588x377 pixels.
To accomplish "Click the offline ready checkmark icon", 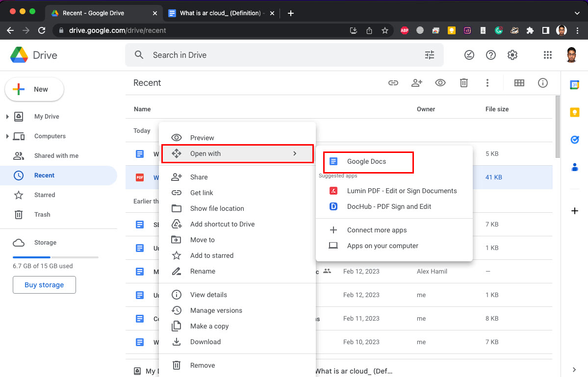I will tap(469, 55).
